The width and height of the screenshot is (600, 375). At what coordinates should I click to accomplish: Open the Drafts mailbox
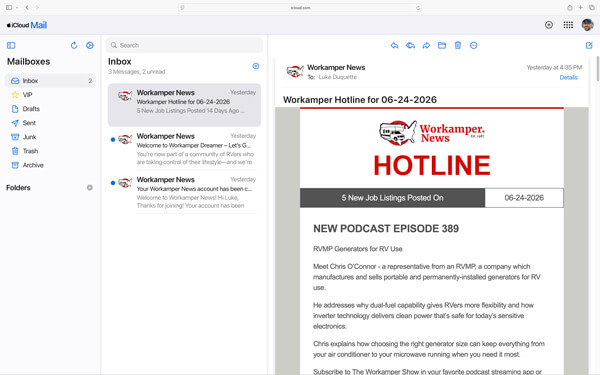(50, 109)
